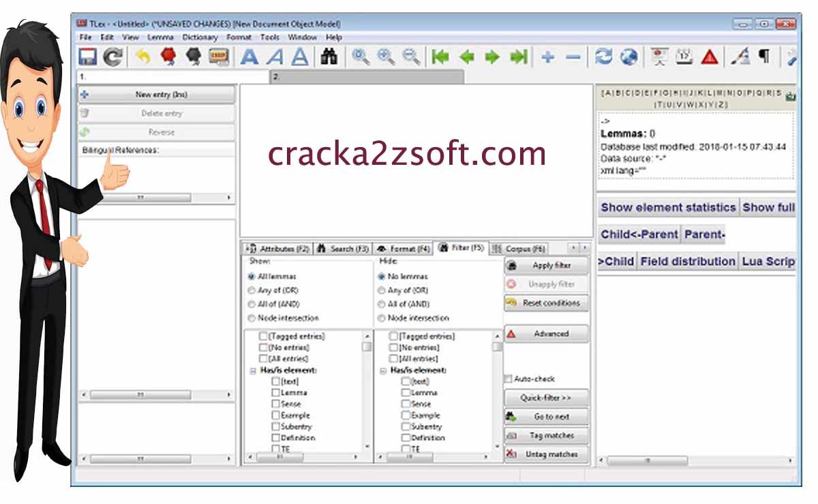The image size is (818, 504).
Task: Check 'Example' in the Hide list
Action: (x=405, y=415)
